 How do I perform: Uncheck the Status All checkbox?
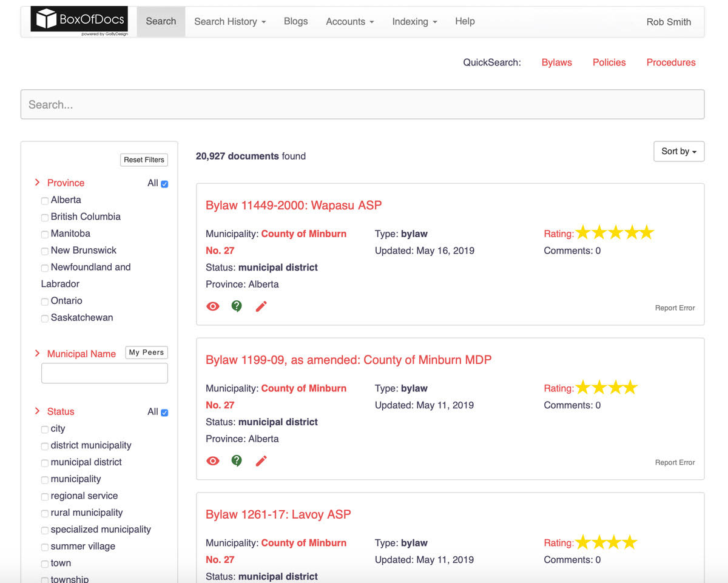(x=164, y=413)
